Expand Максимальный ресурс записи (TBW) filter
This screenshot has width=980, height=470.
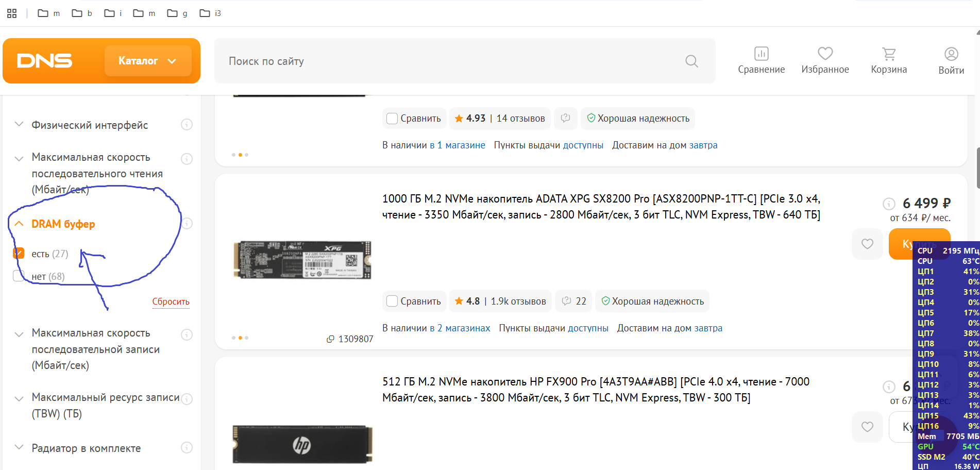tap(19, 398)
